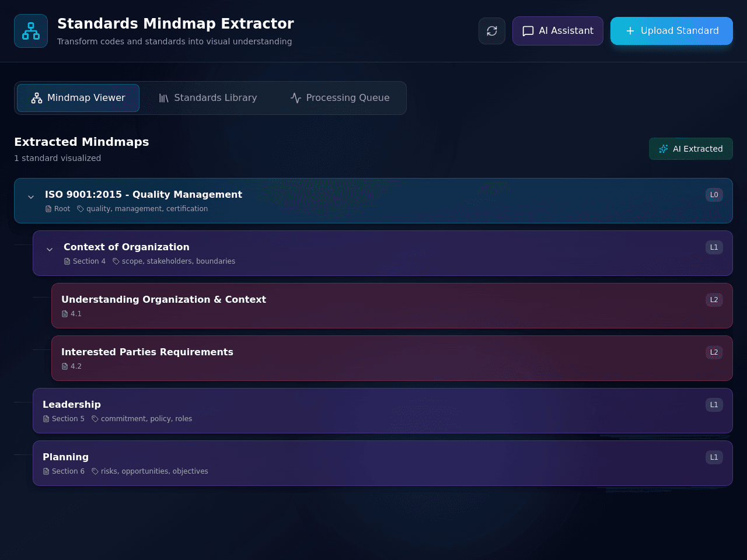
Task: Click the "Section 5" label
Action: point(68,419)
